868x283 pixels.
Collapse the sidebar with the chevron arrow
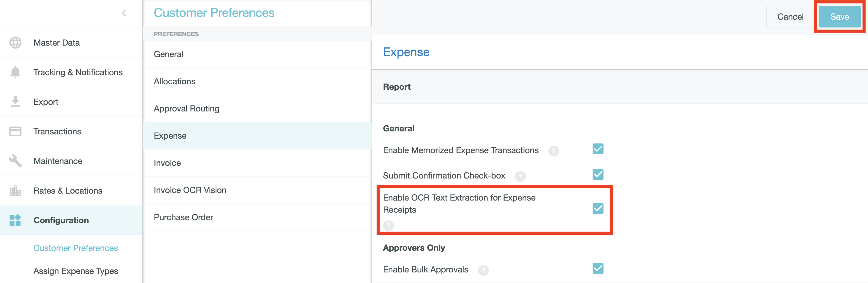[124, 13]
